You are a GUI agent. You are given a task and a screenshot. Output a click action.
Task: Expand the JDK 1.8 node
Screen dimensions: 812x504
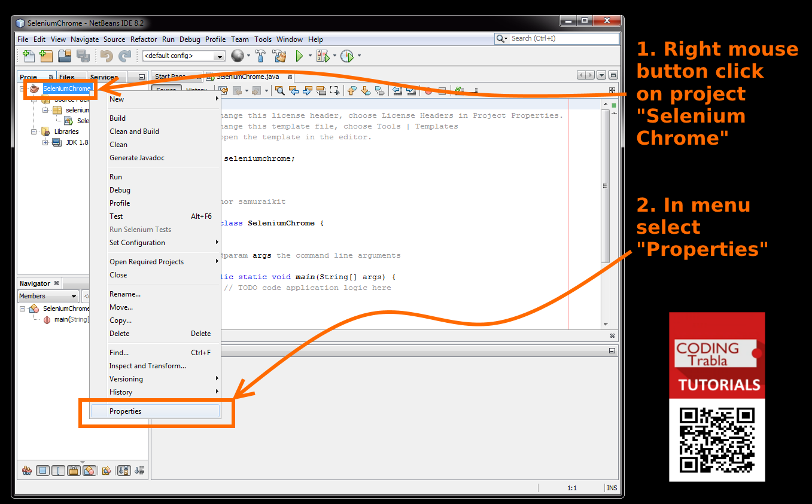coord(45,142)
